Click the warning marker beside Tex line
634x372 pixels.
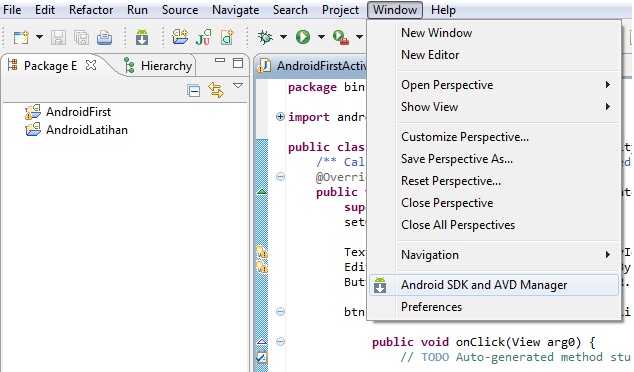pos(262,252)
